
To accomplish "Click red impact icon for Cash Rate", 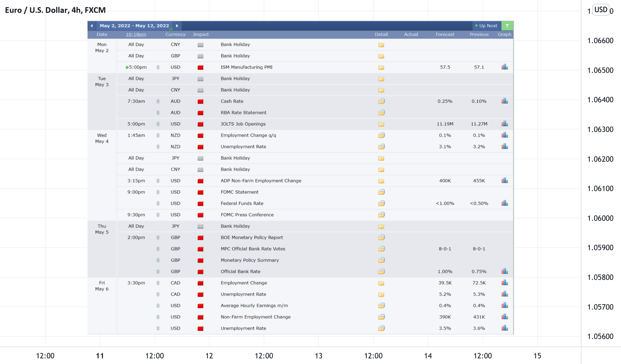I will coord(200,101).
